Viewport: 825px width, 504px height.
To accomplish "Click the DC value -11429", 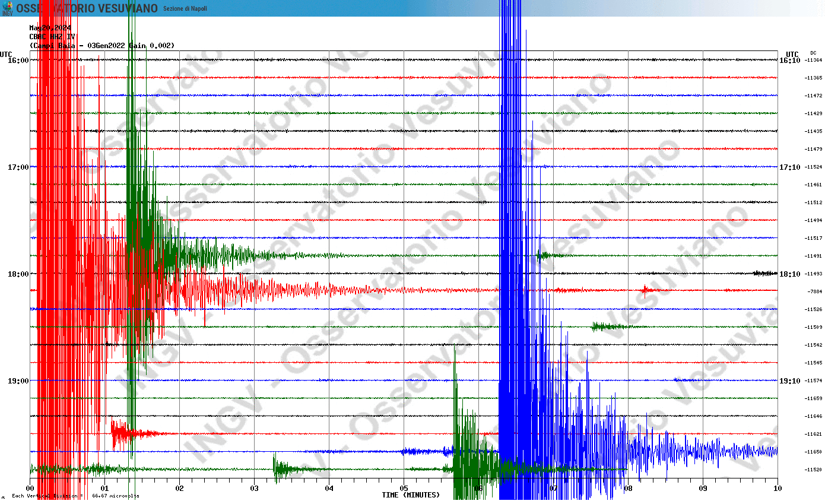I will [x=813, y=113].
